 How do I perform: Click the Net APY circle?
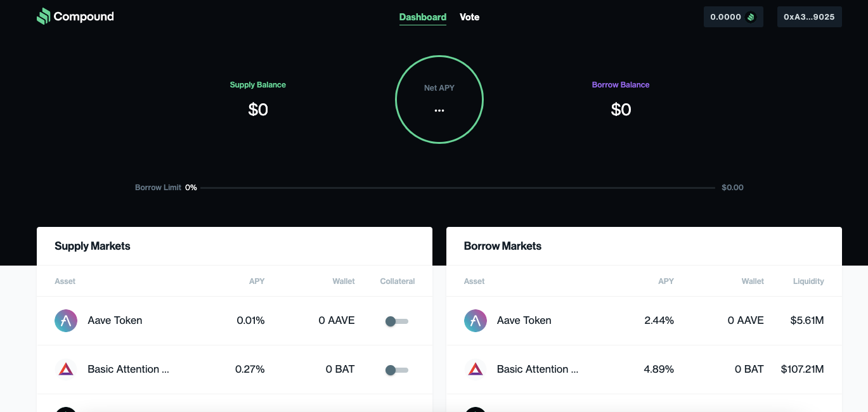tap(439, 100)
